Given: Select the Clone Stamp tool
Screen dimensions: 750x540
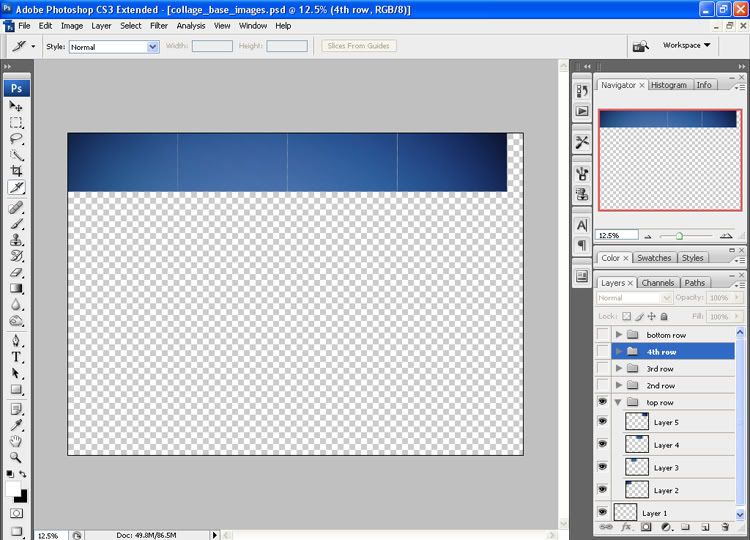Looking at the screenshot, I should (x=16, y=240).
